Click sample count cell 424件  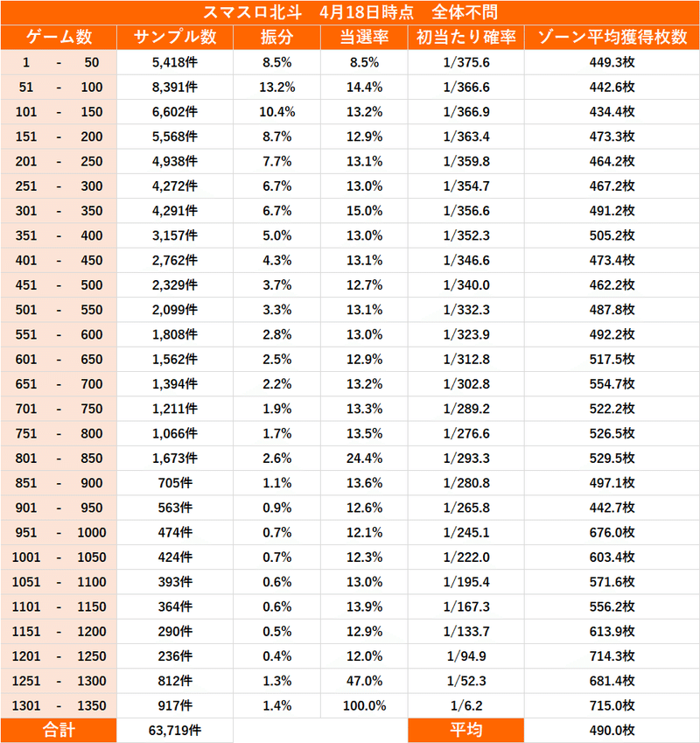point(175,557)
